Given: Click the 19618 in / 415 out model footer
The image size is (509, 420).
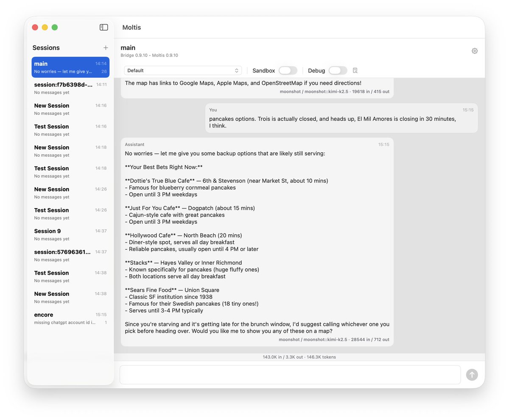Looking at the screenshot, I should pyautogui.click(x=335, y=92).
